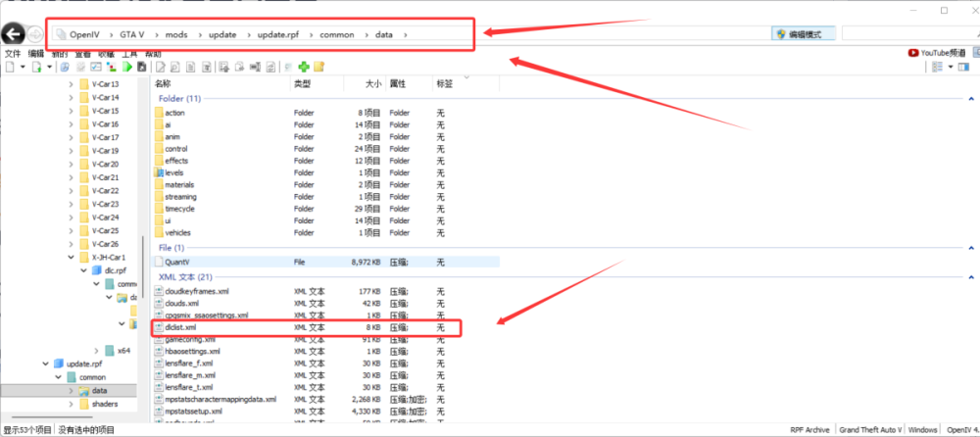Go back with the black arrow button
Image resolution: width=980 pixels, height=437 pixels.
(14, 34)
